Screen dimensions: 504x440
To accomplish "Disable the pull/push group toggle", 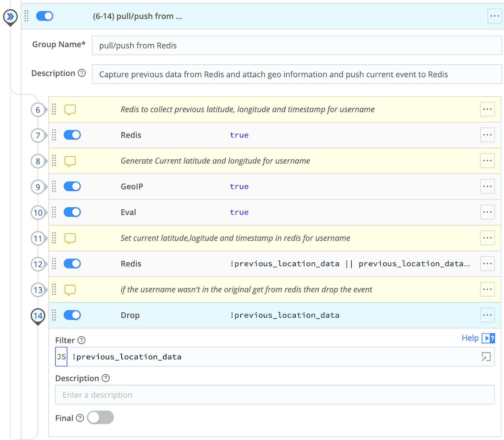I will (45, 16).
